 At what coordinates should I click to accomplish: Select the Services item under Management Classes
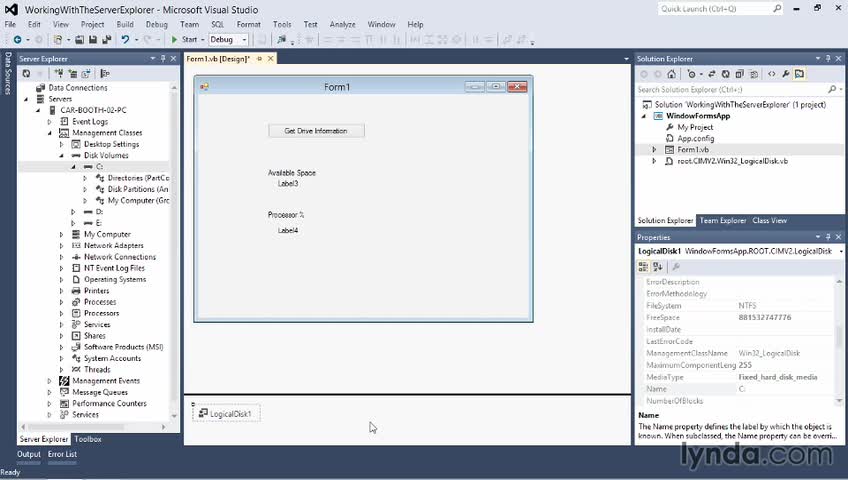[x=97, y=325]
